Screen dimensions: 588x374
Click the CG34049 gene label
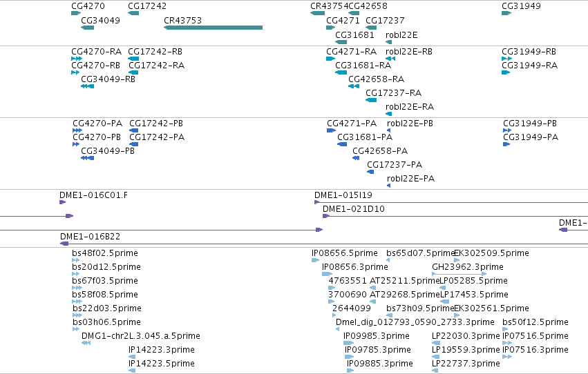point(100,20)
